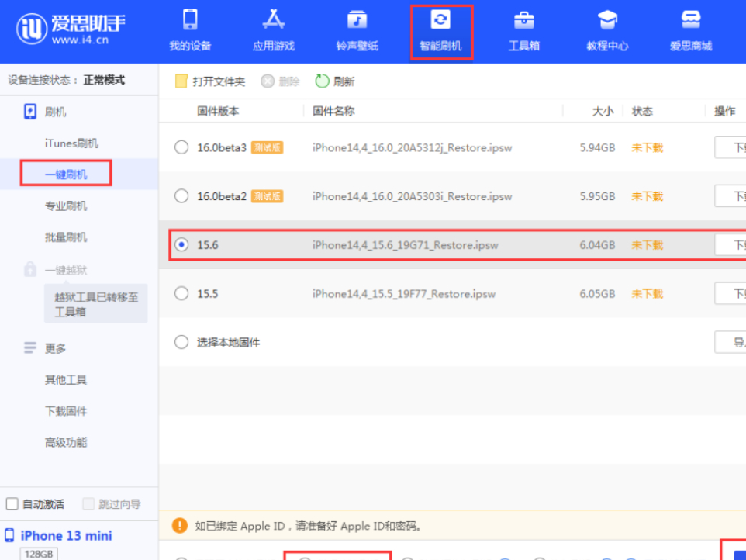Click the download button for 15.5

coord(730,293)
